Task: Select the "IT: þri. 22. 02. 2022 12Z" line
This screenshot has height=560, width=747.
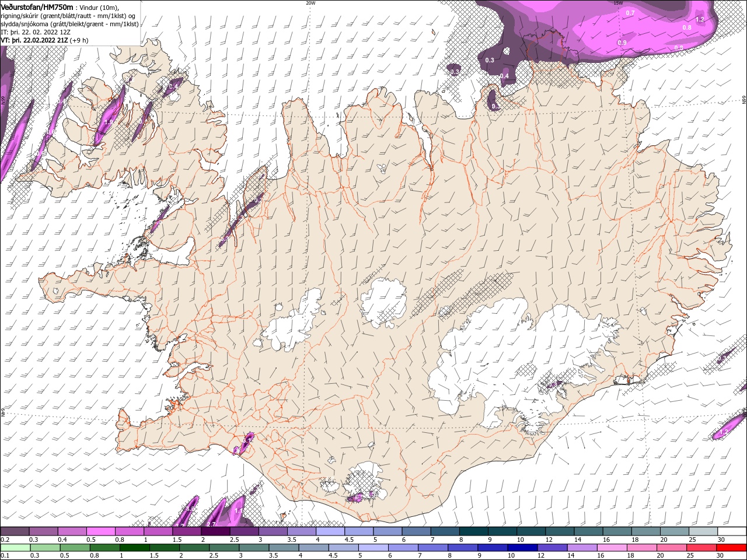Action: [x=36, y=32]
